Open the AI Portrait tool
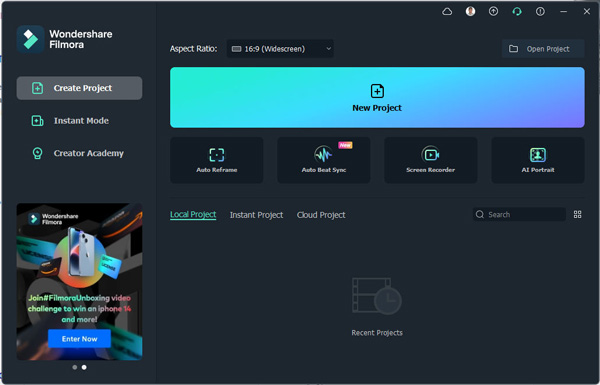The image size is (600, 385). point(538,160)
